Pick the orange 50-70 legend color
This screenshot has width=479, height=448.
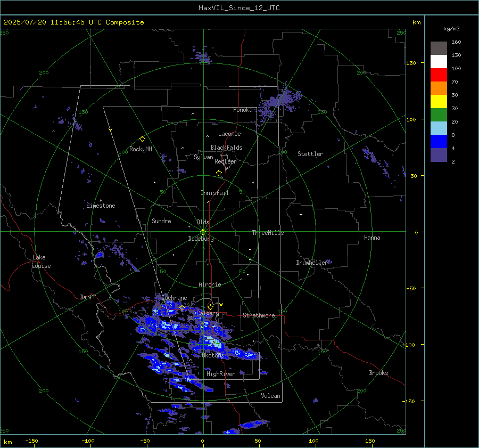[439, 88]
